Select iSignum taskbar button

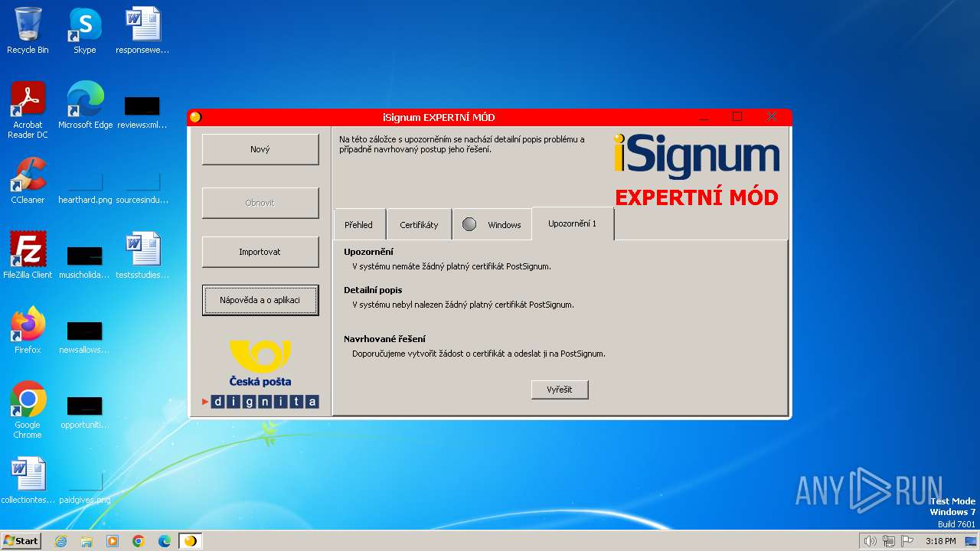pos(191,541)
